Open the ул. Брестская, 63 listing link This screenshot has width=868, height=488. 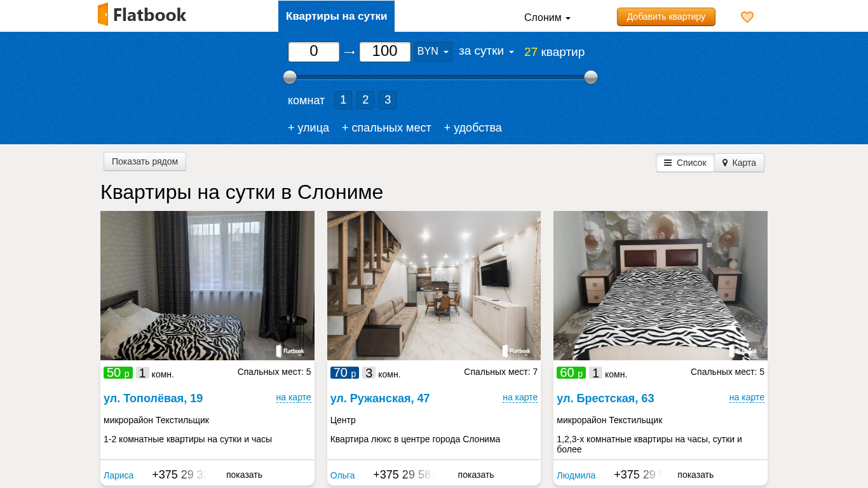coord(606,398)
